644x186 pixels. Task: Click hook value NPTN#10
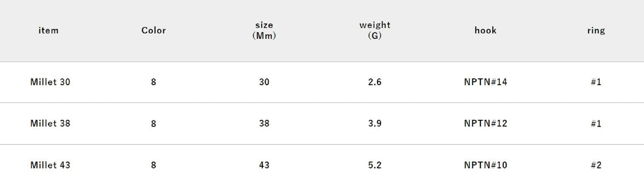[x=485, y=165]
